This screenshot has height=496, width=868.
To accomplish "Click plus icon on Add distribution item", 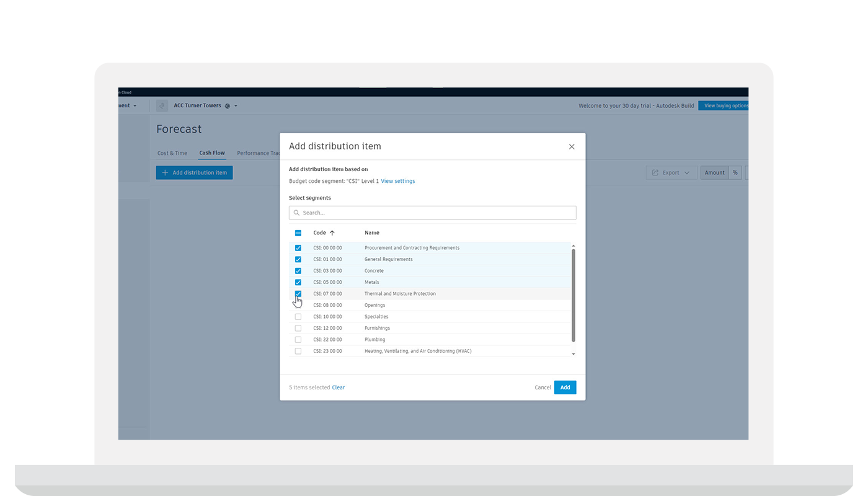I will click(165, 173).
